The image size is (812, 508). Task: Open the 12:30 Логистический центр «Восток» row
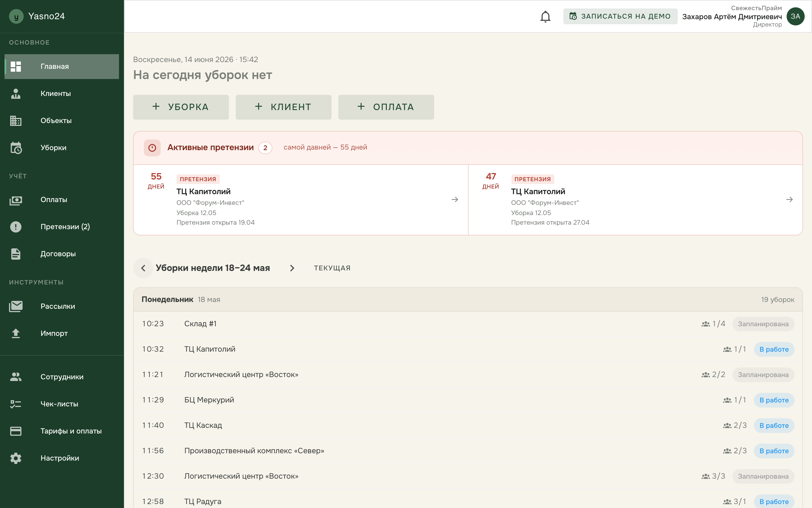468,476
